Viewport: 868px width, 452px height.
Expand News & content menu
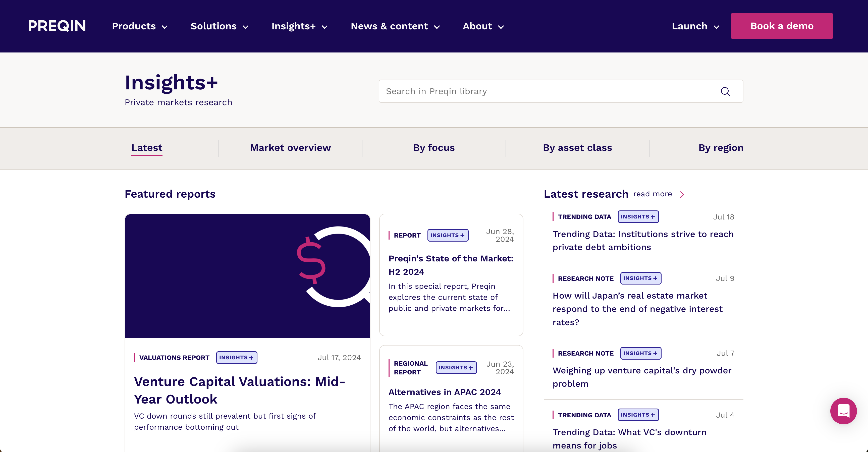pos(395,26)
